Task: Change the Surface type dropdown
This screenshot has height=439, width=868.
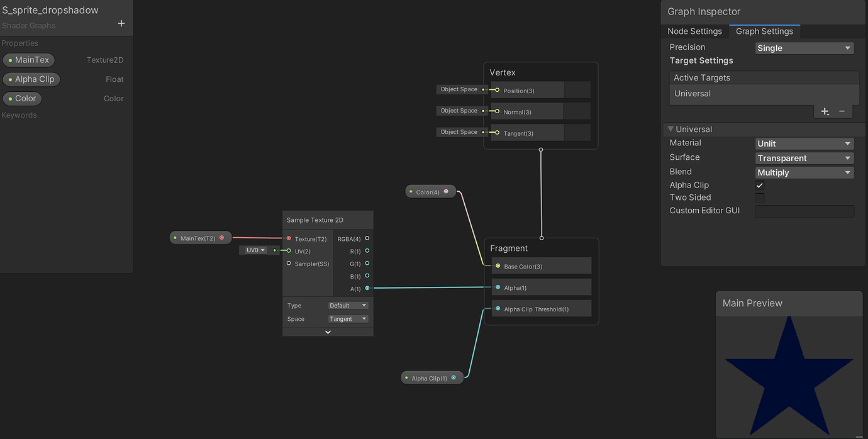Action: 804,158
